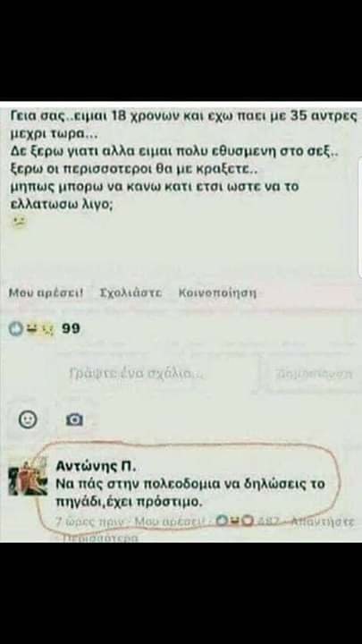Click the blue like reaction icon under the post

click(x=16, y=328)
